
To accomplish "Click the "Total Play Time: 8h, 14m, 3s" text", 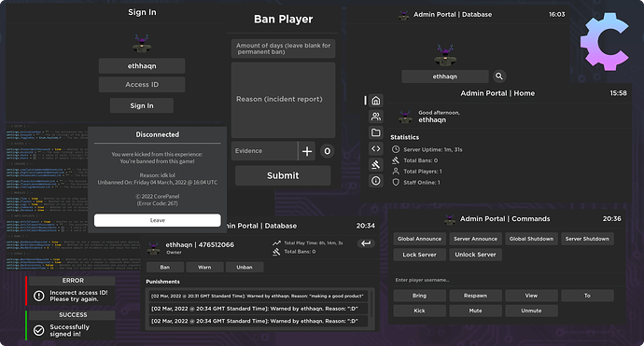I will point(314,243).
